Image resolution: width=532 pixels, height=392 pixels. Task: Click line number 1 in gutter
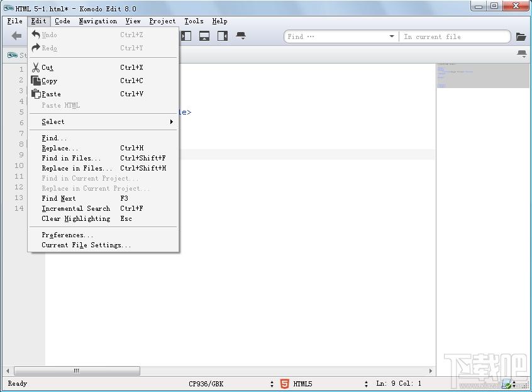(21, 69)
